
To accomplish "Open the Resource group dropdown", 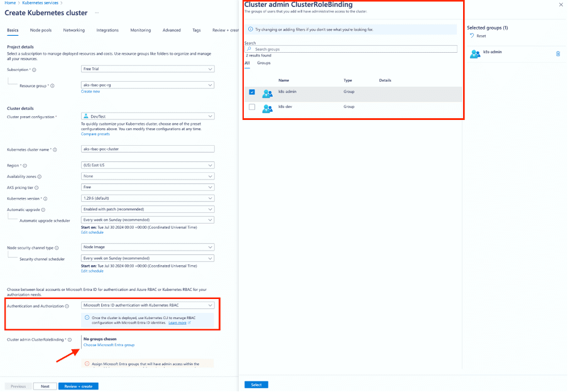I will (148, 85).
